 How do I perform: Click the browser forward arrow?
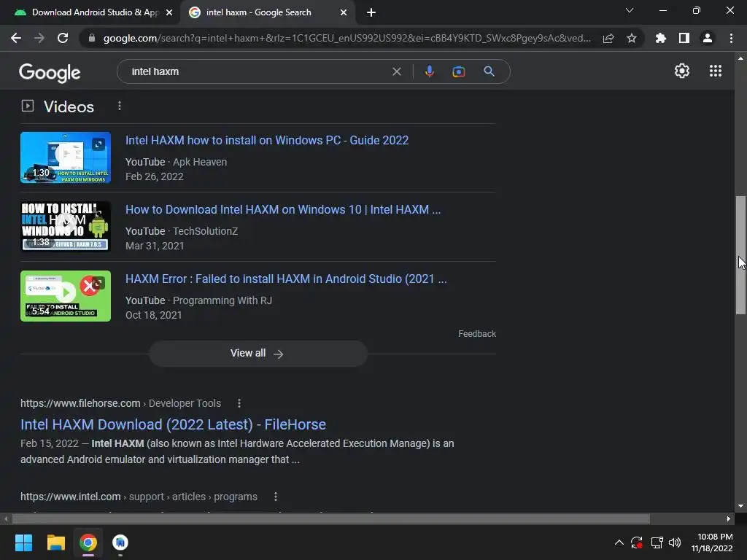39,38
